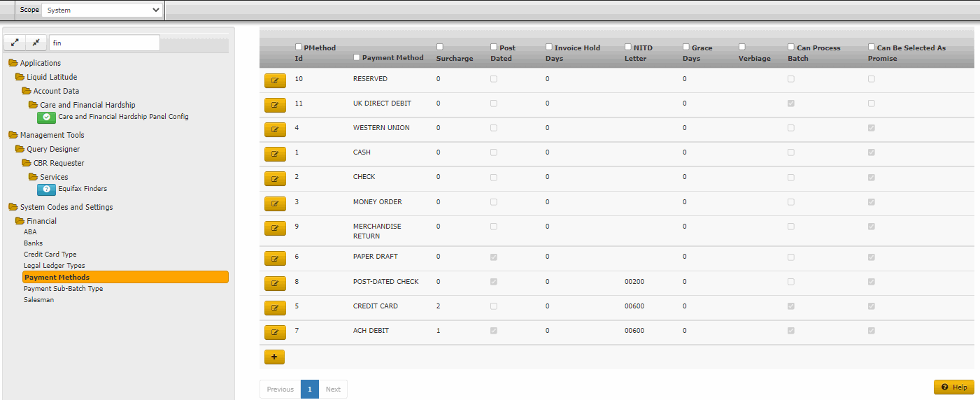Edit the CREDIT CARD payment method
Viewport: 980px width, 400px height.
pyautogui.click(x=275, y=308)
